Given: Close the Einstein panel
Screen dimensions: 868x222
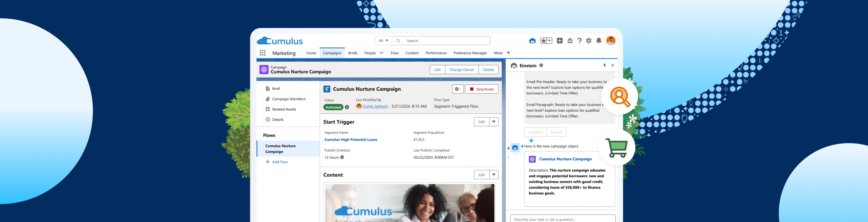Looking at the screenshot, I should pos(613,65).
